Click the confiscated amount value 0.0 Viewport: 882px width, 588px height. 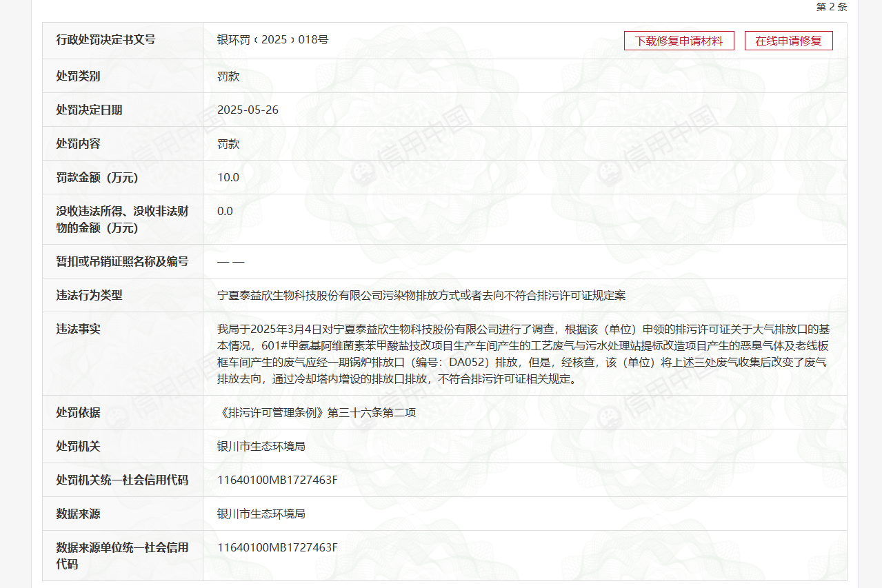pyautogui.click(x=225, y=212)
